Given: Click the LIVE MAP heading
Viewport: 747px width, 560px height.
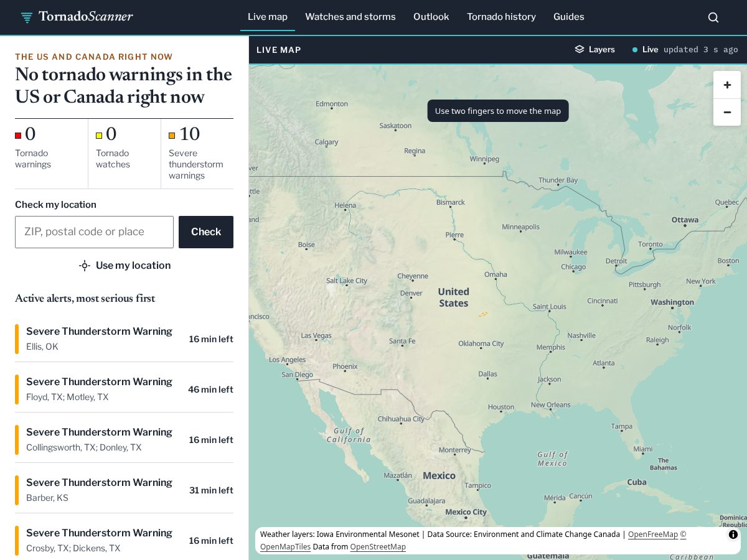Looking at the screenshot, I should (x=279, y=50).
